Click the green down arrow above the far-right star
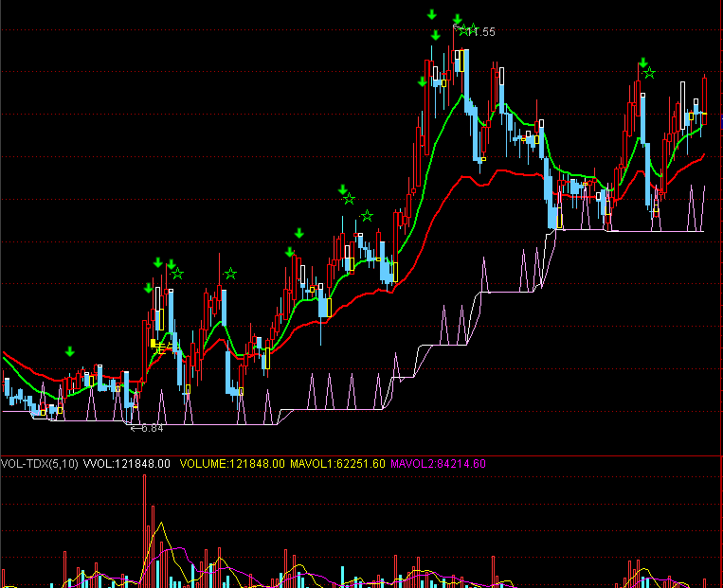The image size is (723, 588). click(643, 62)
